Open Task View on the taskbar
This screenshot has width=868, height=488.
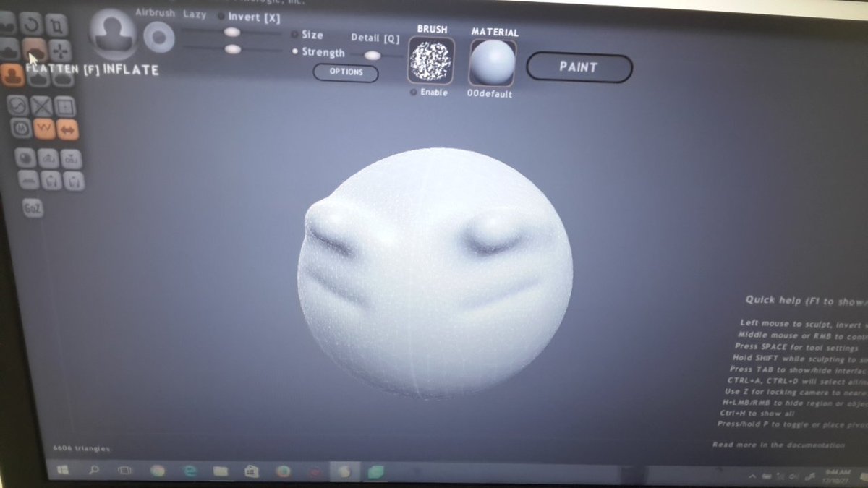point(124,470)
